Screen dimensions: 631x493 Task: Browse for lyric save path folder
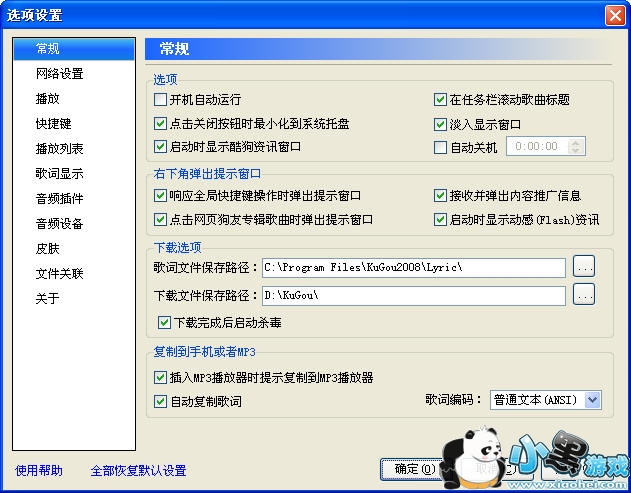(x=584, y=266)
